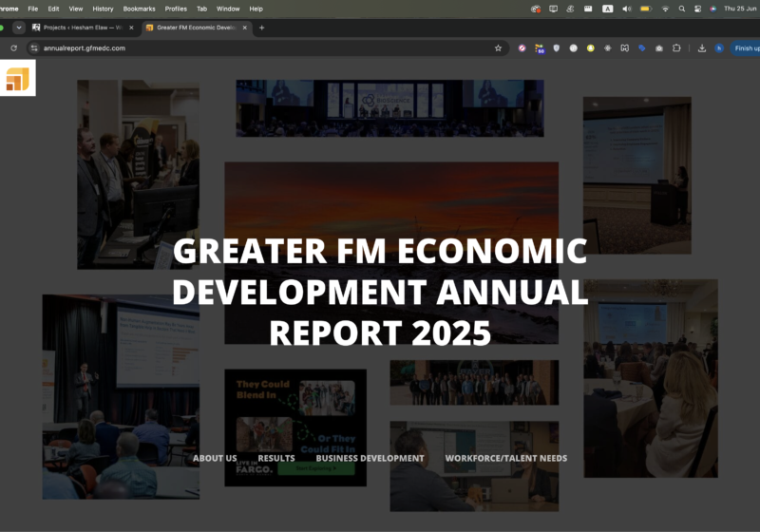Go to the RESULTS section
760x532 pixels.
276,458
